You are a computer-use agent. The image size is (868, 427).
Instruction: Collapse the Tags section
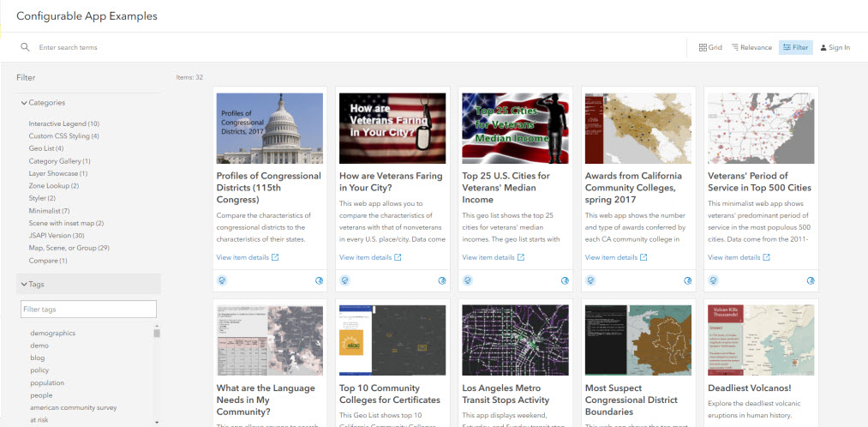[88, 284]
